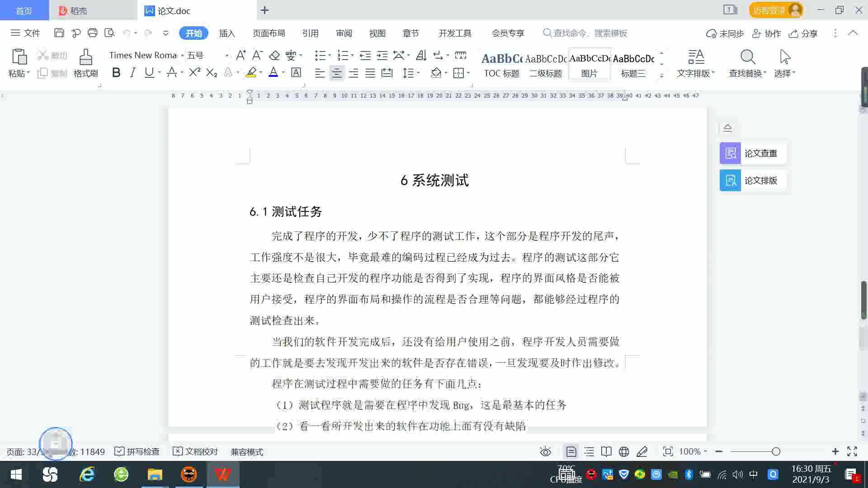Click the center alignment icon
The image size is (868, 488).
[336, 73]
